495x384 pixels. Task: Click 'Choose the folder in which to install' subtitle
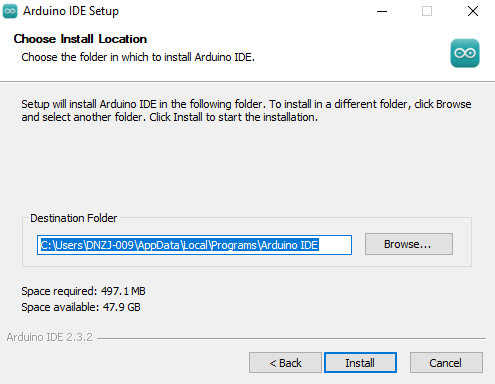coord(138,57)
